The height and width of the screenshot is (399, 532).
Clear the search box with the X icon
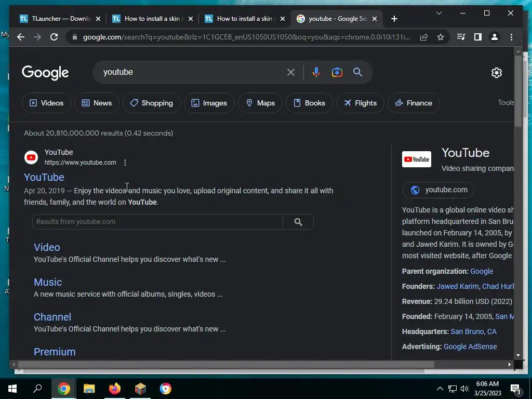click(x=291, y=72)
